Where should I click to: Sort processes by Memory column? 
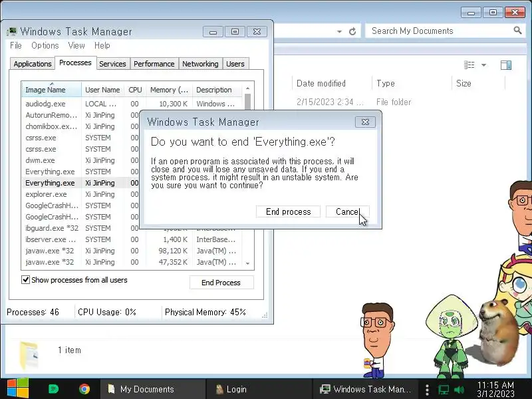tap(169, 90)
